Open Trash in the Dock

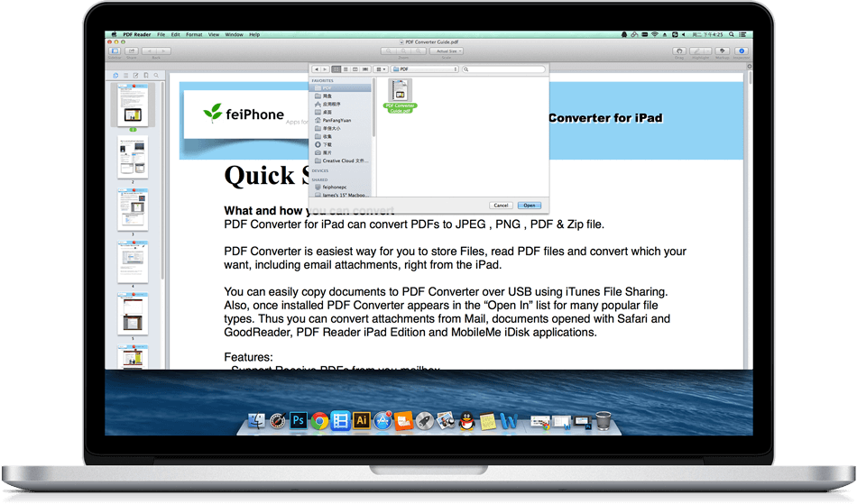click(604, 421)
